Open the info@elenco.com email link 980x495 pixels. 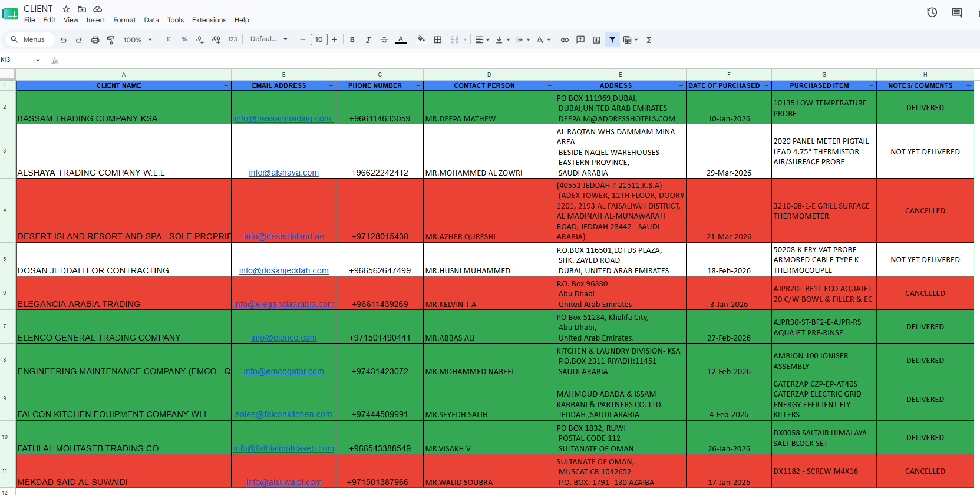[x=283, y=338]
